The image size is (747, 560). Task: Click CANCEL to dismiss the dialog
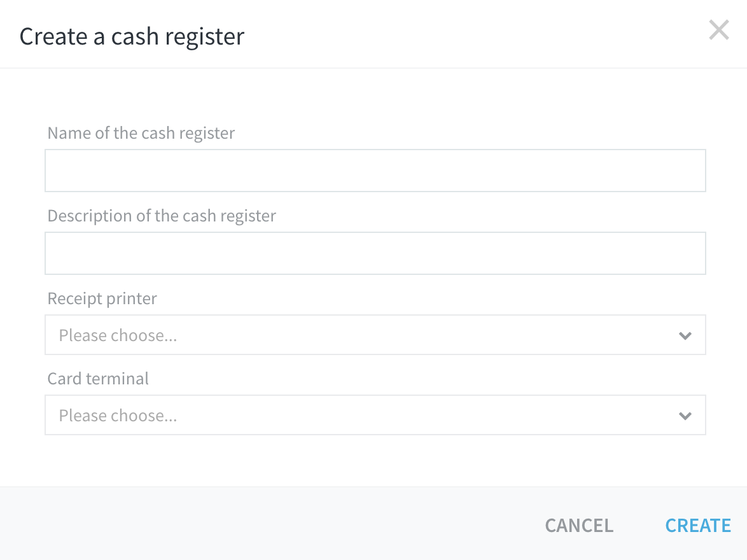point(578,525)
